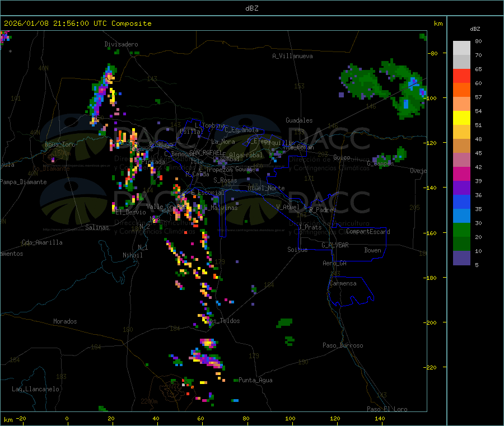The image size is (504, 426).
Task: Click the 'dBZ' title at top
Action: point(251,8)
